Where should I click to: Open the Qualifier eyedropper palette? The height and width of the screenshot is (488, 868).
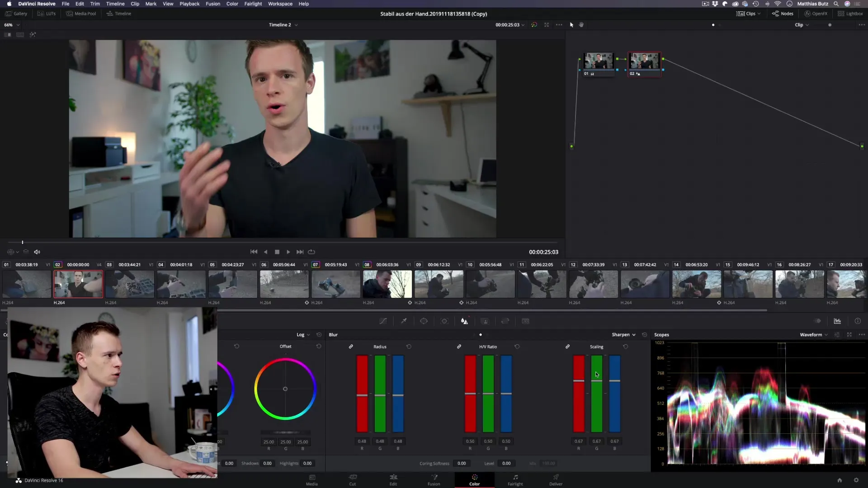pos(404,321)
